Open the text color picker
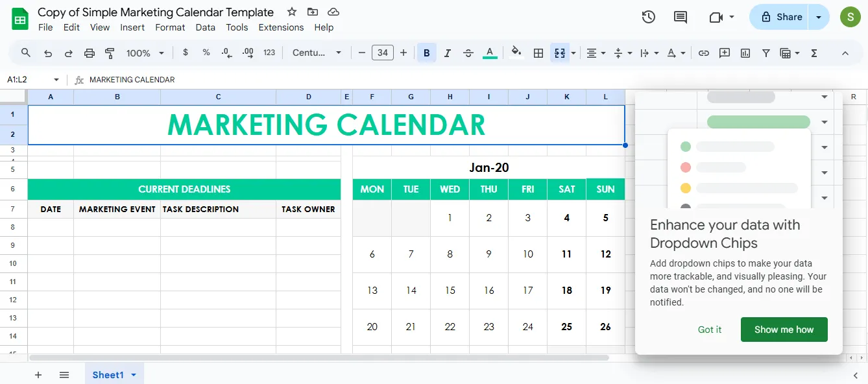The image size is (868, 384). 490,53
